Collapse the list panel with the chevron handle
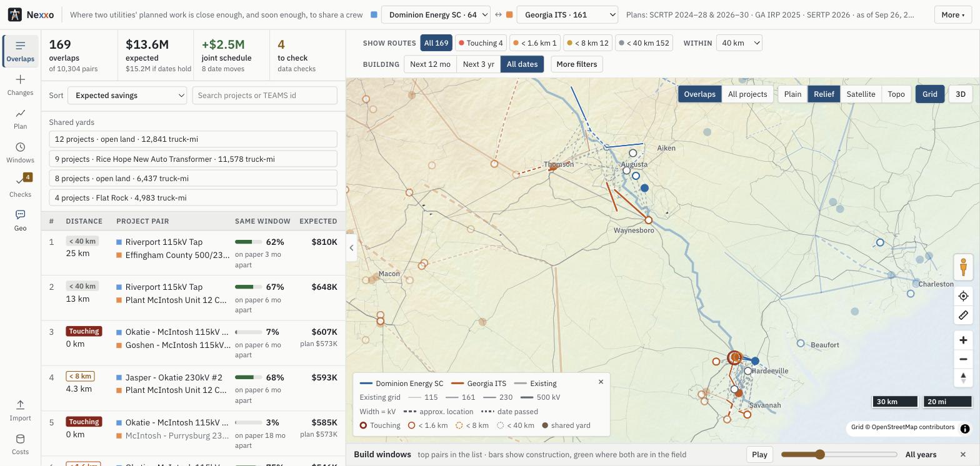The width and height of the screenshot is (980, 466). 351,248
